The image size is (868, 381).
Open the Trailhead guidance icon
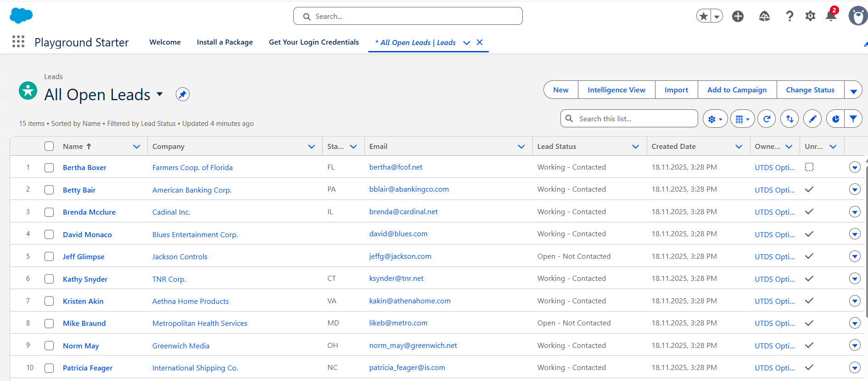pos(764,16)
